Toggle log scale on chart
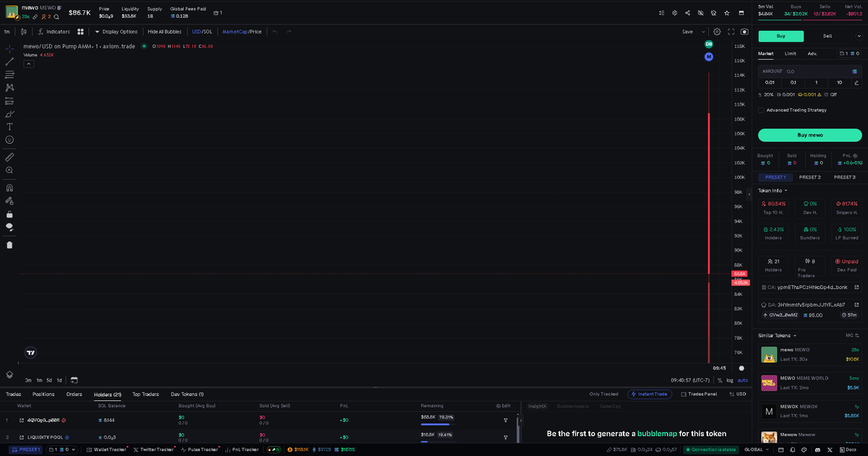The width and height of the screenshot is (868, 456). click(x=730, y=380)
